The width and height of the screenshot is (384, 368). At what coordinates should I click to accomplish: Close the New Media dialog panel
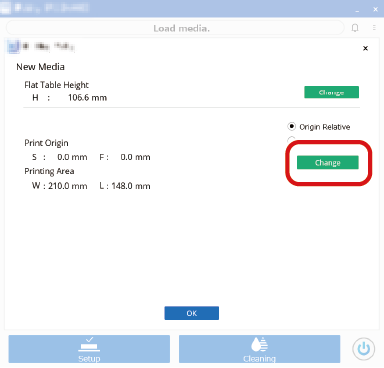tap(365, 48)
